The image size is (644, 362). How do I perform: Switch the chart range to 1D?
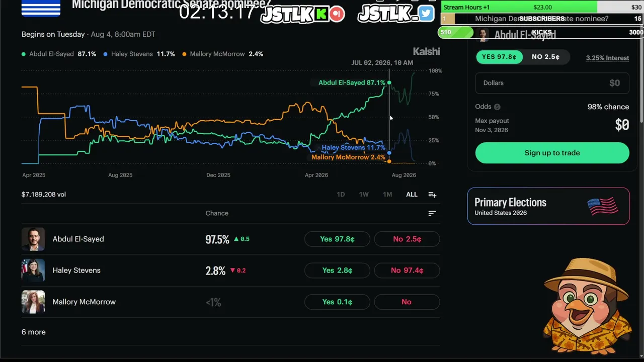(x=341, y=195)
